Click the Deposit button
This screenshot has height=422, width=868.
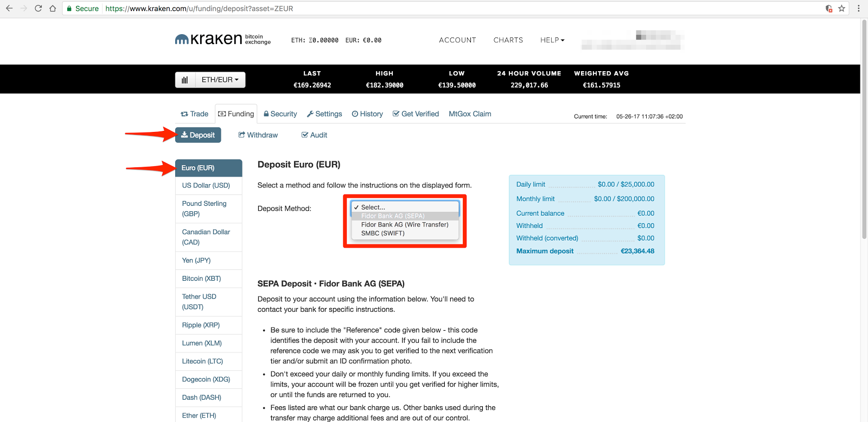198,135
